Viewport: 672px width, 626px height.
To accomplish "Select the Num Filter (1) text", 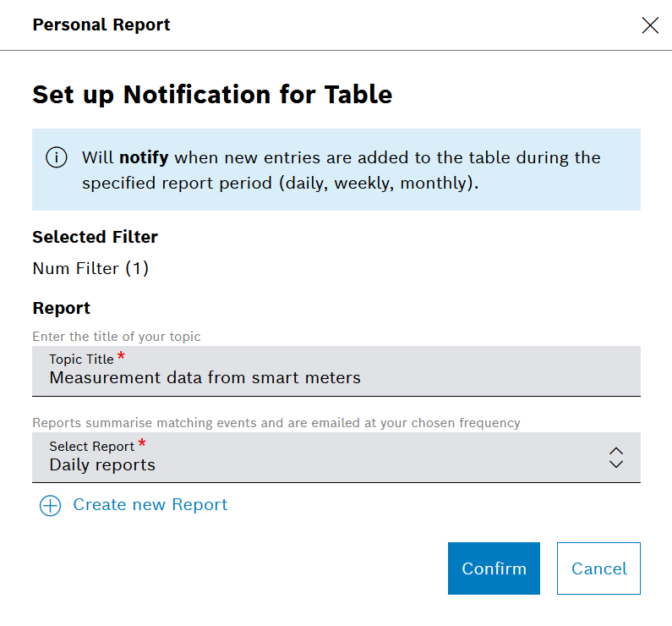I will (90, 269).
